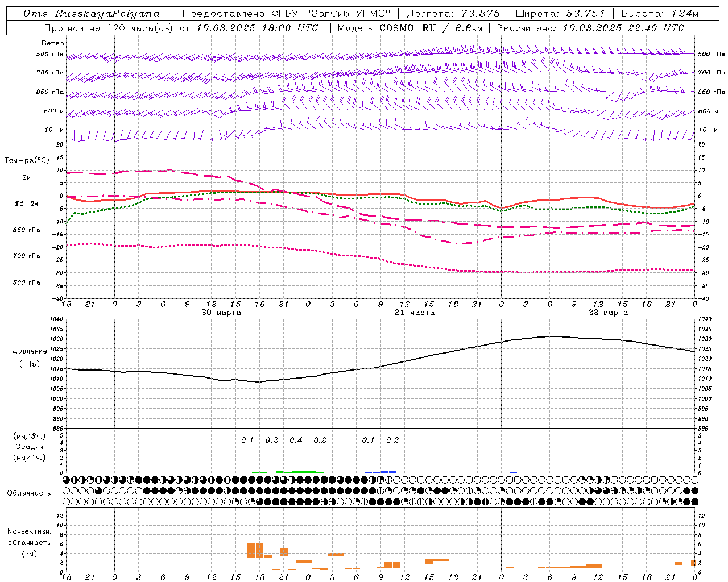Click the forecast header Прогноз на 120 часа(ов)
This screenshot has height=582, width=728.
pos(109,28)
